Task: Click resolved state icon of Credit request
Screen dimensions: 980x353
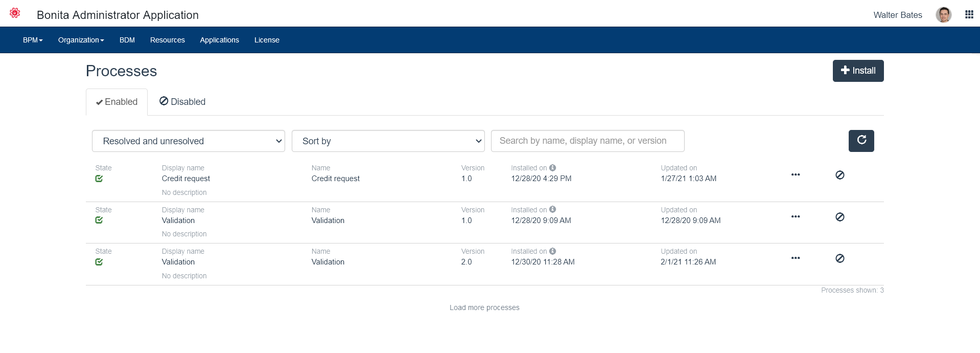Action: pyautogui.click(x=99, y=179)
